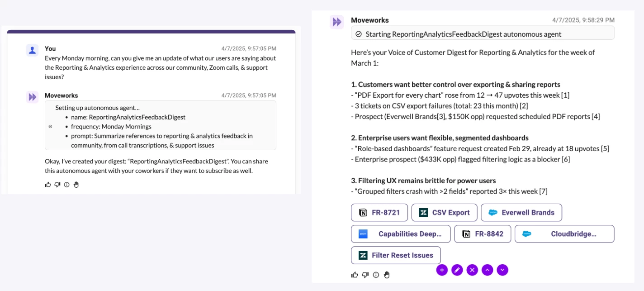Open the Capabilities Deep… Zoom chip
Screen dimensions: 644x291
coord(401,234)
